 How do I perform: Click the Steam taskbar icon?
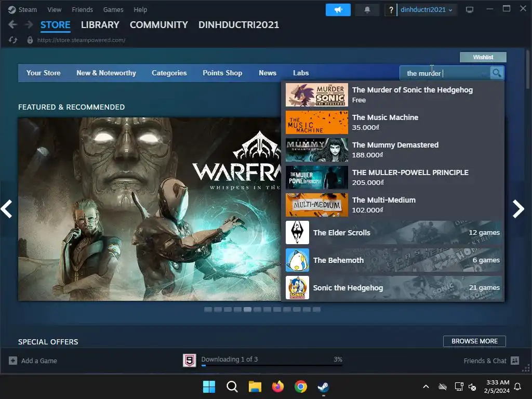pos(323,387)
